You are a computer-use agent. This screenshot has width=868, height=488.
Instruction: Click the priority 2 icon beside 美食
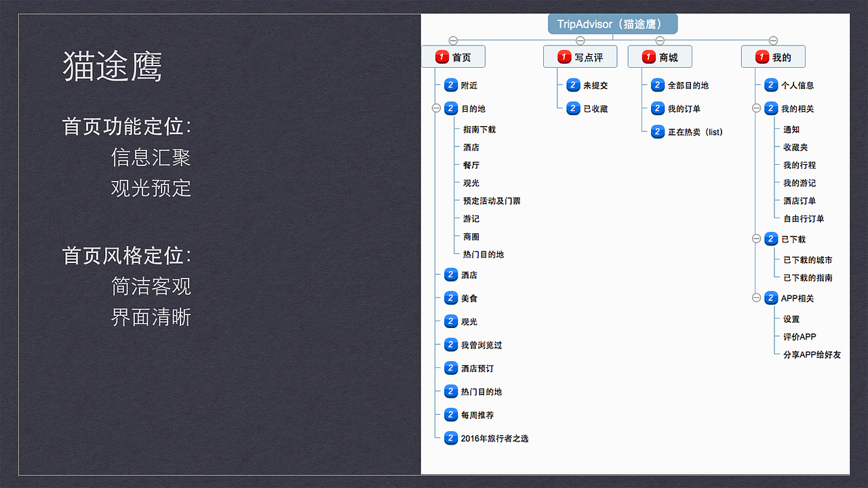point(451,298)
